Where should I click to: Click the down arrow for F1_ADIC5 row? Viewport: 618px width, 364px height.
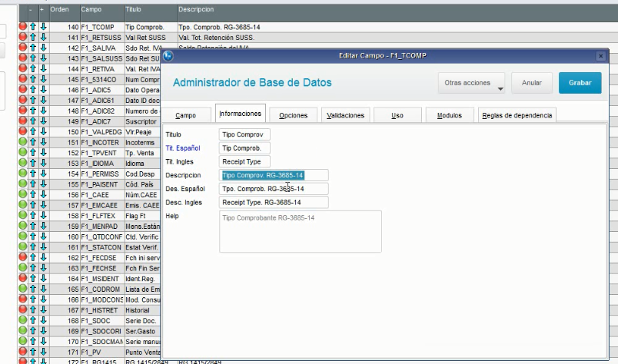coord(43,90)
